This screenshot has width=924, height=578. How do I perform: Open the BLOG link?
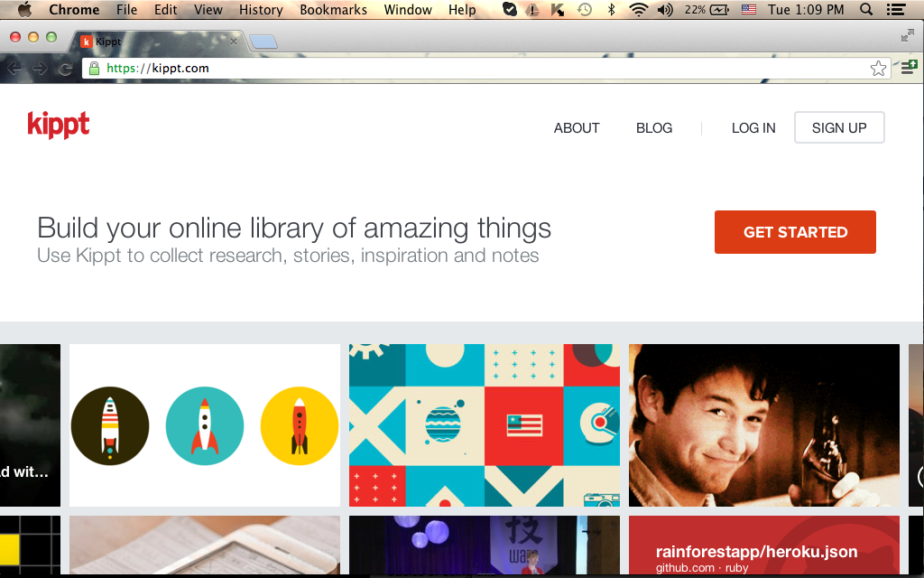654,128
